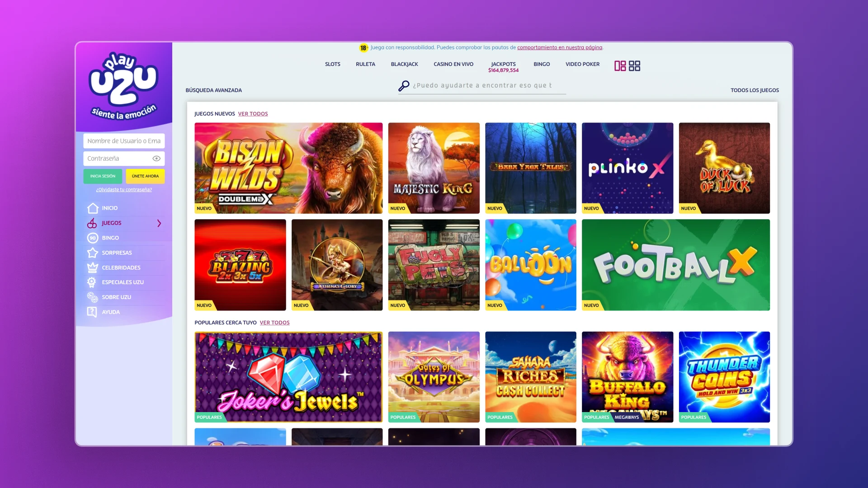
Task: Open Búsqueda Avanzada
Action: [213, 90]
